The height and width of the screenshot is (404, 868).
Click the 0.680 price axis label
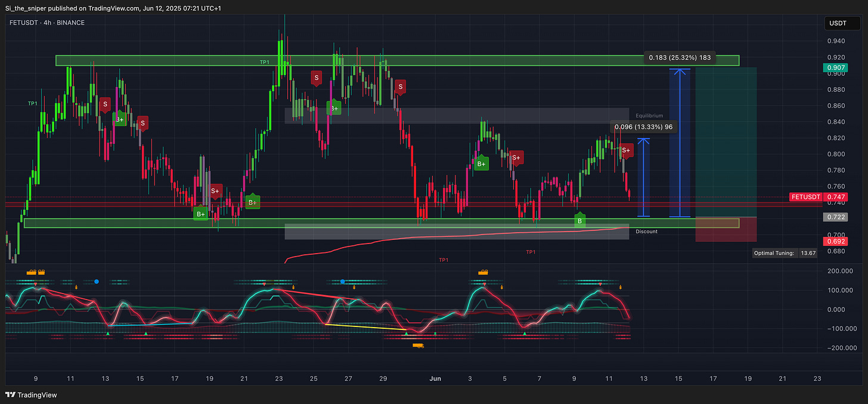835,251
